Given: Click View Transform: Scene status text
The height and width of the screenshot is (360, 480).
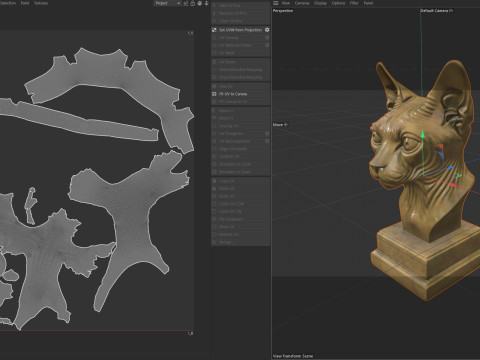Looking at the screenshot, I should pos(293,356).
